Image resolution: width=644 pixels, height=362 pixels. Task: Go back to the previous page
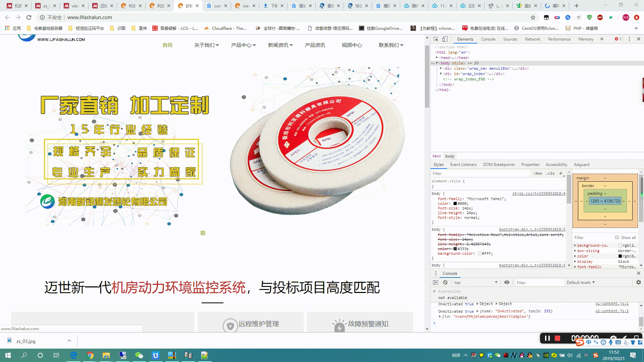(7, 17)
